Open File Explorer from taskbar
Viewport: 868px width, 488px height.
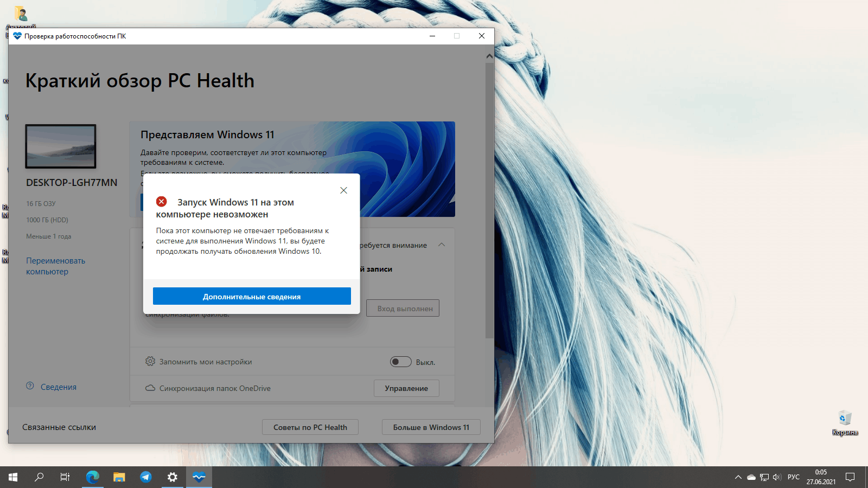click(x=119, y=477)
